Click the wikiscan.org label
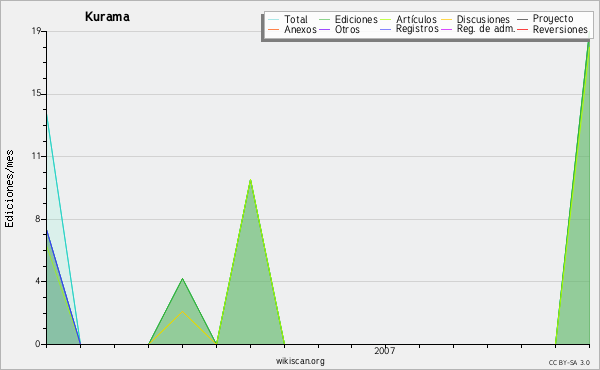 click(x=300, y=361)
